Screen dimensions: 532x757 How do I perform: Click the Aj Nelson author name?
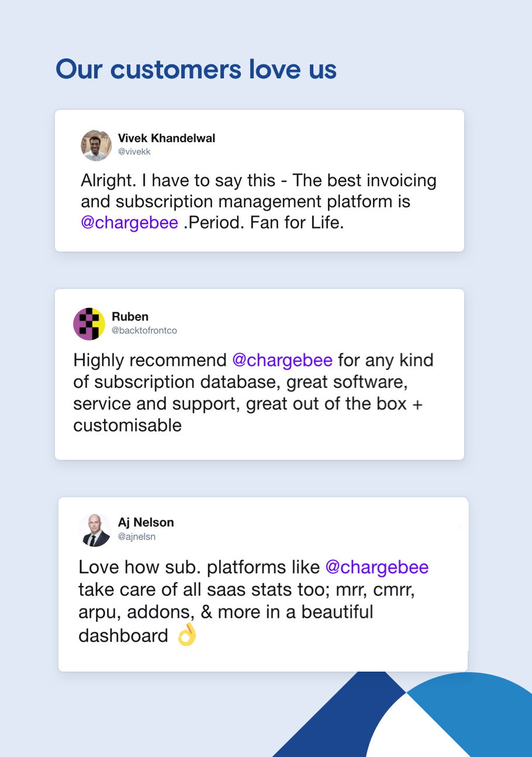(146, 522)
